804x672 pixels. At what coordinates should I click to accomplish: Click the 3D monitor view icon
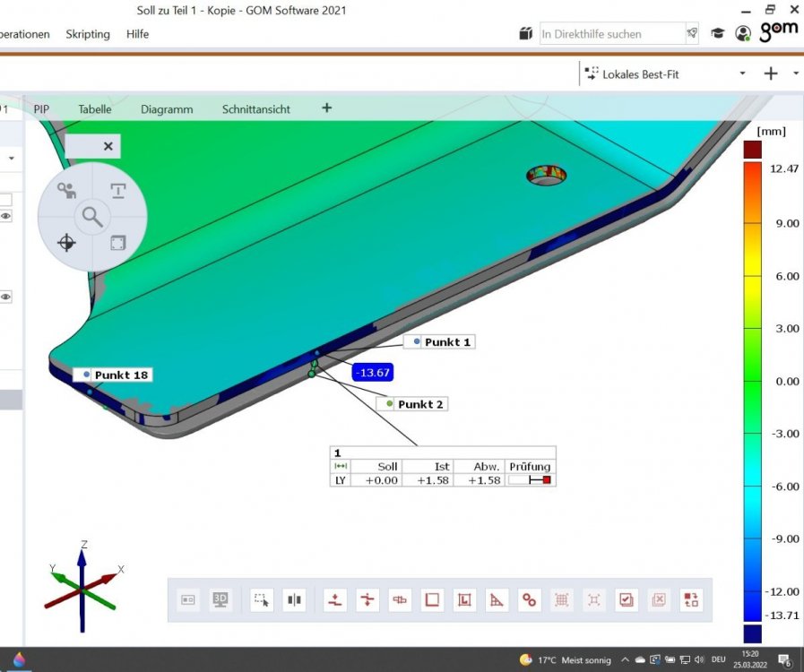220,599
